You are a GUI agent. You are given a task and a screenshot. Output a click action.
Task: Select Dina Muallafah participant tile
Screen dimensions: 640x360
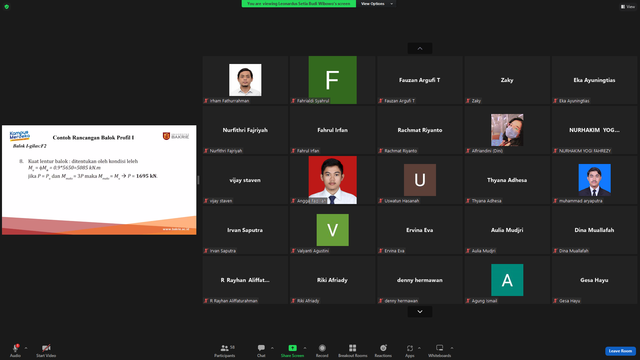pyautogui.click(x=594, y=230)
